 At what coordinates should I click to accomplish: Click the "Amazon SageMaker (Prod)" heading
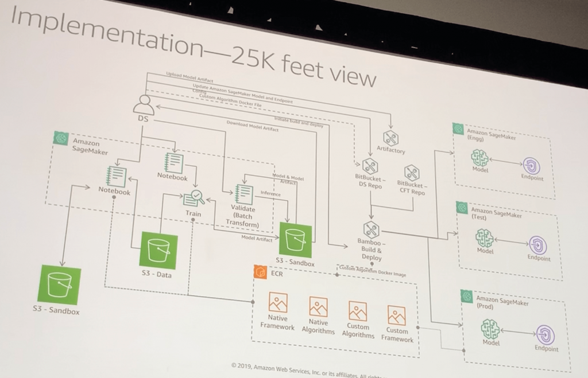(x=502, y=302)
